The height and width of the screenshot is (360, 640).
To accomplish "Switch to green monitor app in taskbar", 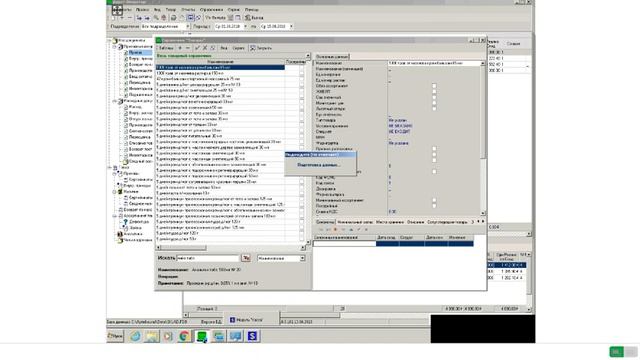I will tap(202, 336).
